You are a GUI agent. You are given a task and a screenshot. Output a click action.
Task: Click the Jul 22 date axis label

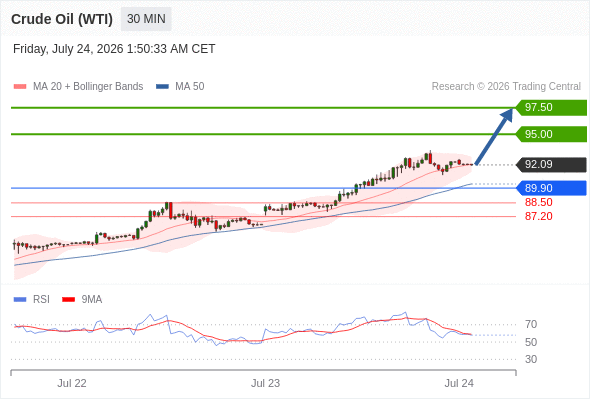72,383
